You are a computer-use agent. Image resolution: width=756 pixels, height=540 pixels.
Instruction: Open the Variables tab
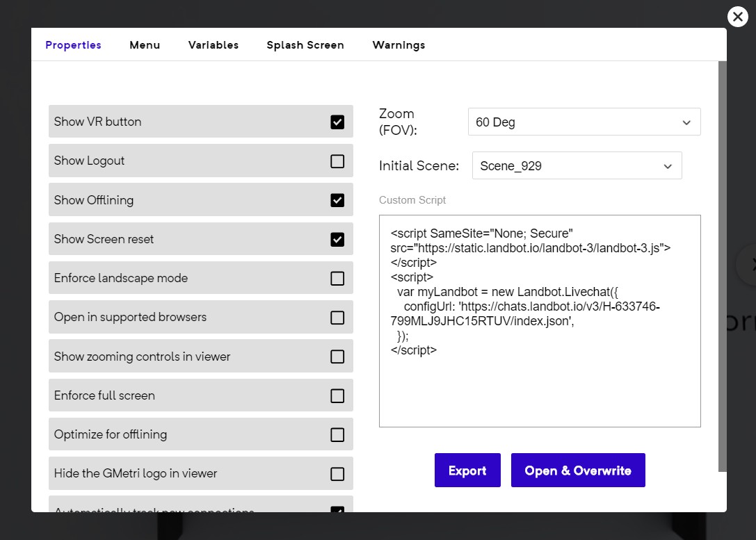(x=213, y=45)
